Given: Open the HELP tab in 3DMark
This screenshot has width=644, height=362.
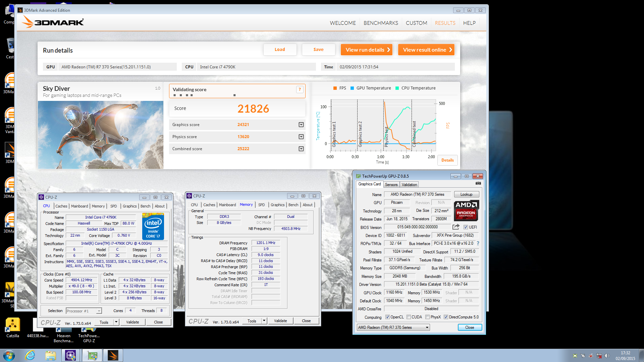Looking at the screenshot, I should tap(469, 23).
